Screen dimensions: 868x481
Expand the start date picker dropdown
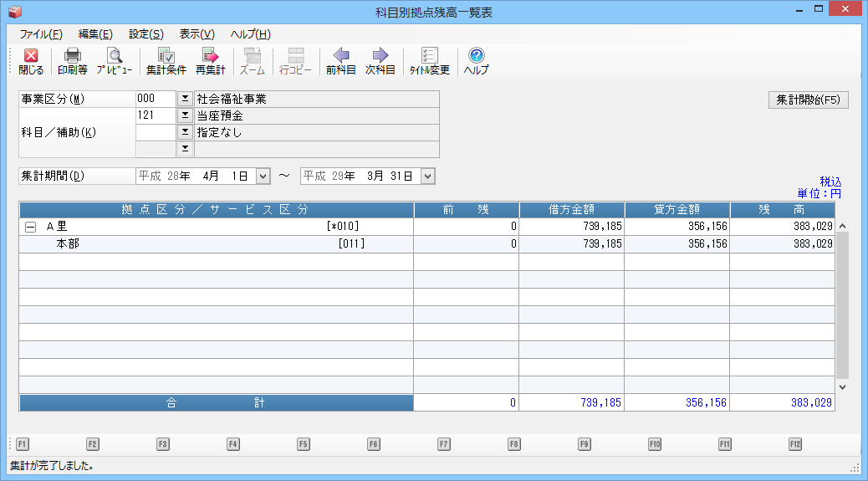click(x=263, y=177)
